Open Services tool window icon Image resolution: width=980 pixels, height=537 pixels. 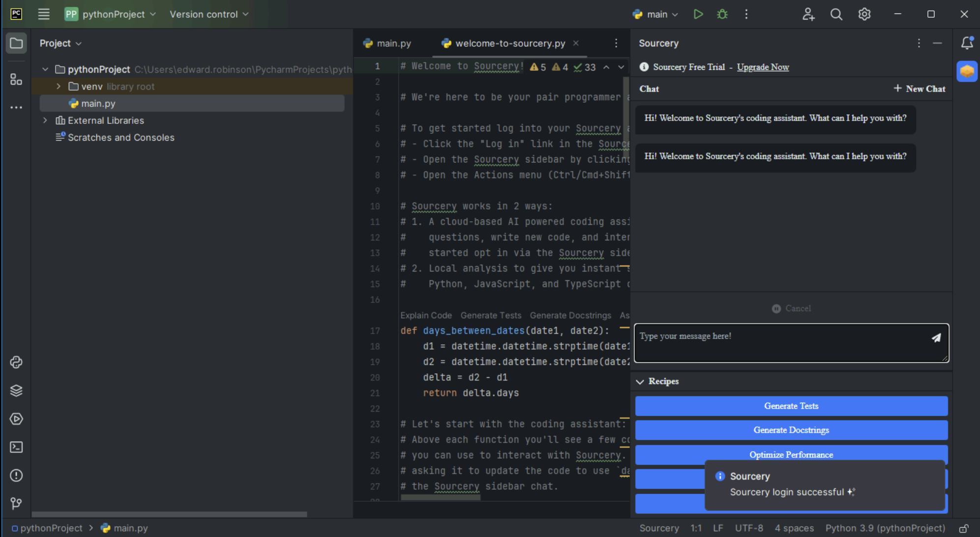click(x=16, y=419)
